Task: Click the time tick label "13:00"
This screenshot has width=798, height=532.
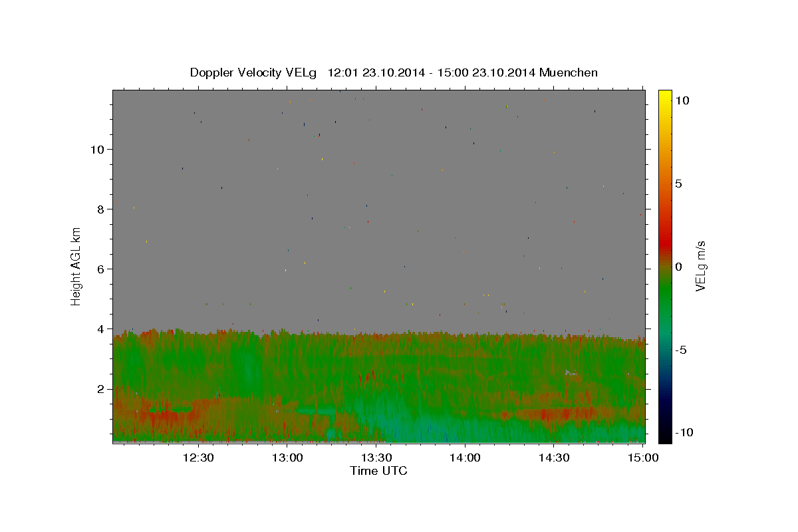Action: (287, 458)
